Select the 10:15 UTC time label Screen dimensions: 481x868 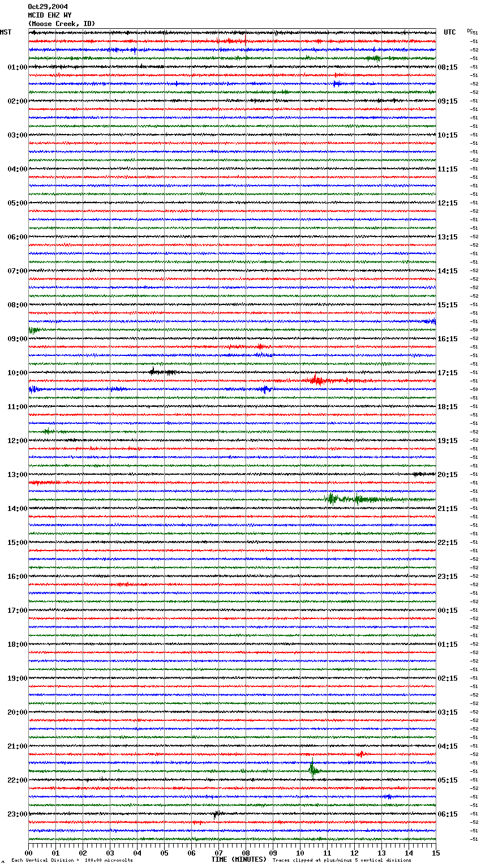(448, 135)
